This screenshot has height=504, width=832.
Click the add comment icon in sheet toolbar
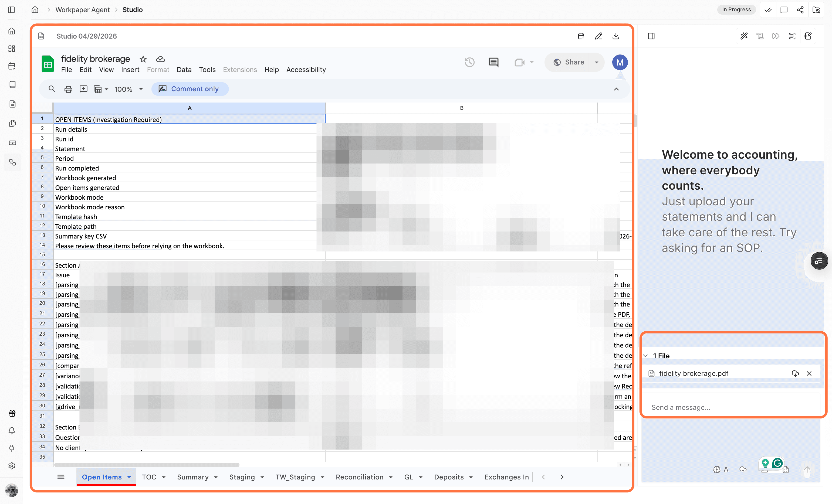(x=83, y=89)
